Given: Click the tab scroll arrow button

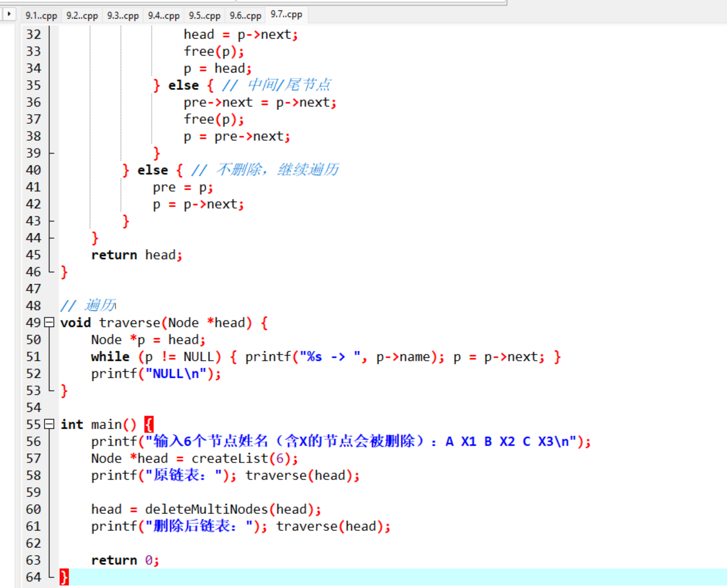Looking at the screenshot, I should tap(9, 14).
